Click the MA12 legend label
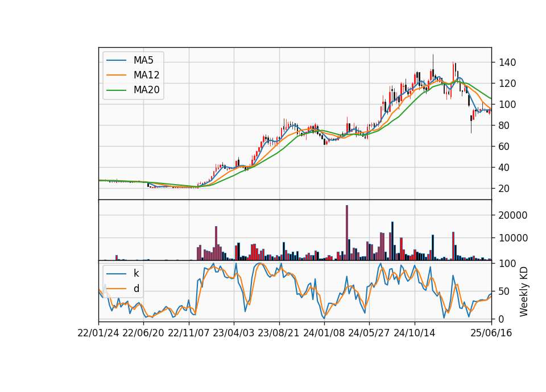546x392 pixels. click(x=146, y=75)
